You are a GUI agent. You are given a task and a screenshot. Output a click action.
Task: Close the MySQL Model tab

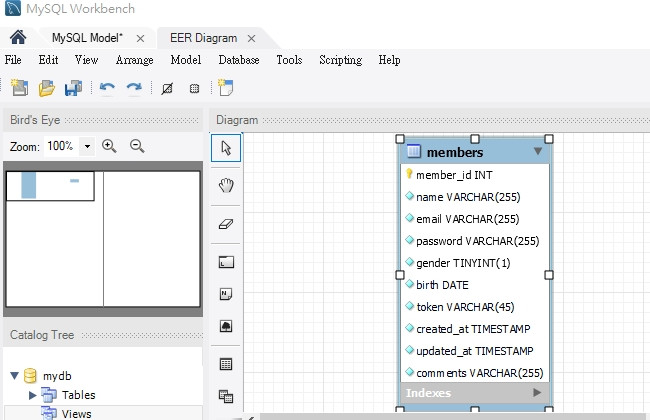point(140,39)
